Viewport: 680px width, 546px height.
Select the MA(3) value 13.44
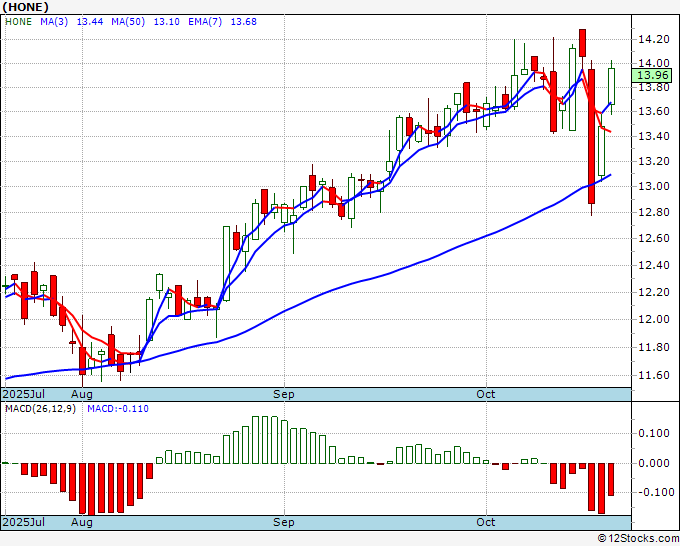pyautogui.click(x=90, y=22)
